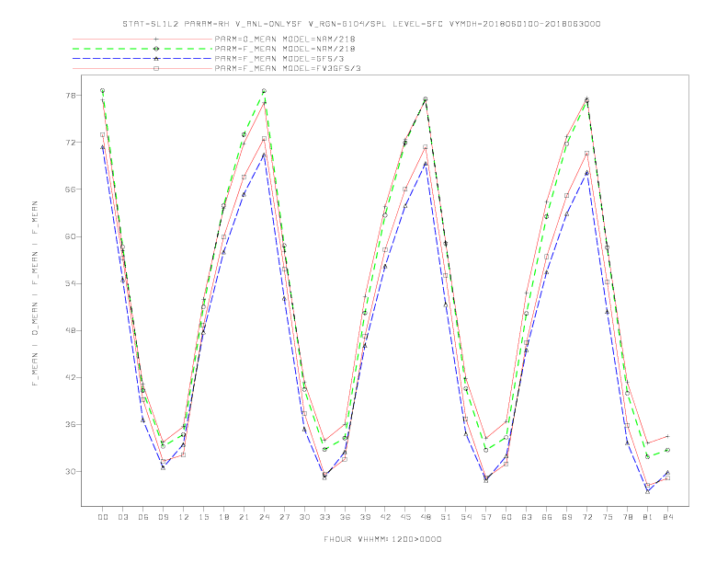Click the circle marker on the green dashed legend line
This screenshot has height=563, width=728.
click(x=156, y=49)
